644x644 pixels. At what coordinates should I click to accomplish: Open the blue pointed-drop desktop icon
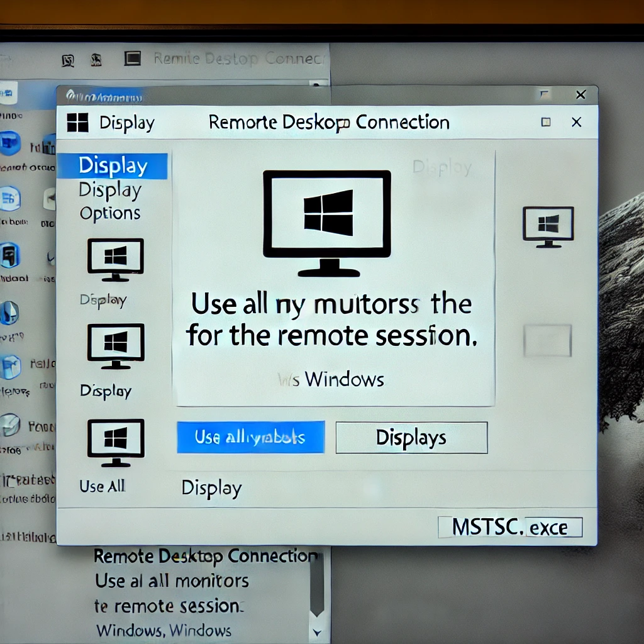pos(10,313)
